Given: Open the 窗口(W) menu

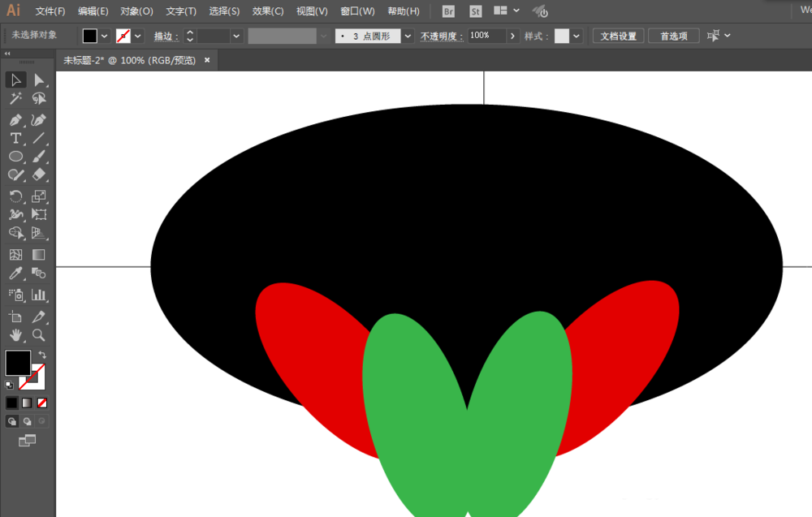Looking at the screenshot, I should click(x=358, y=11).
